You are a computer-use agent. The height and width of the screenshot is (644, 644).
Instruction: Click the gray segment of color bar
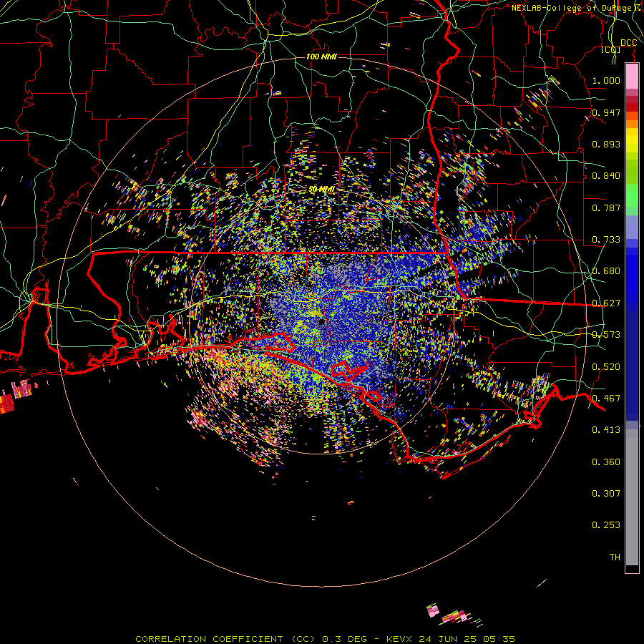pyautogui.click(x=632, y=497)
